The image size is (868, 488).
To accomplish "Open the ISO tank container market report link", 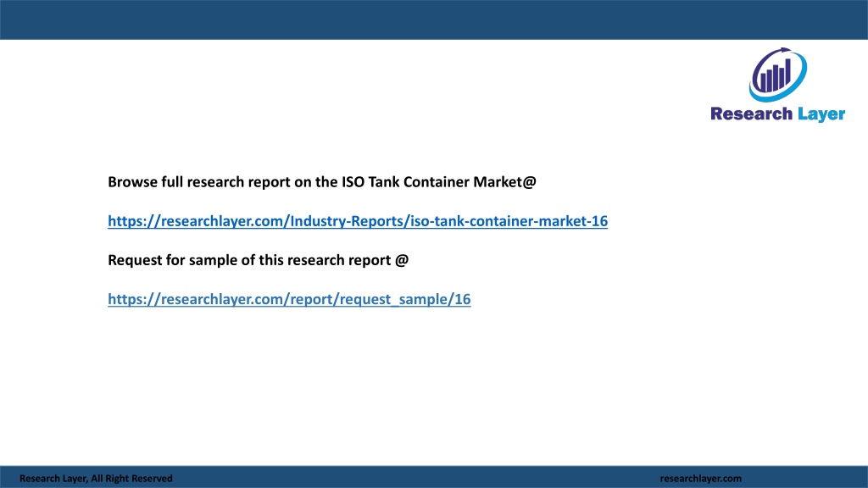I will pos(358,221).
